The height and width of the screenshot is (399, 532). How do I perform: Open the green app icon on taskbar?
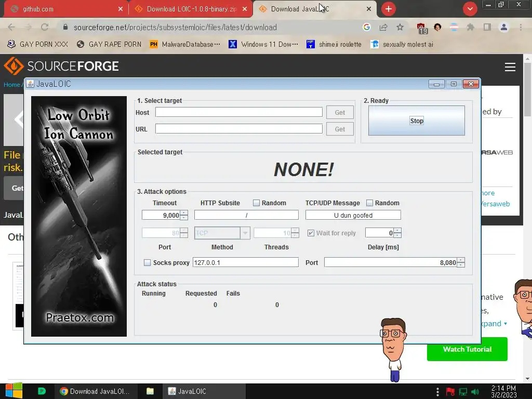point(42,391)
